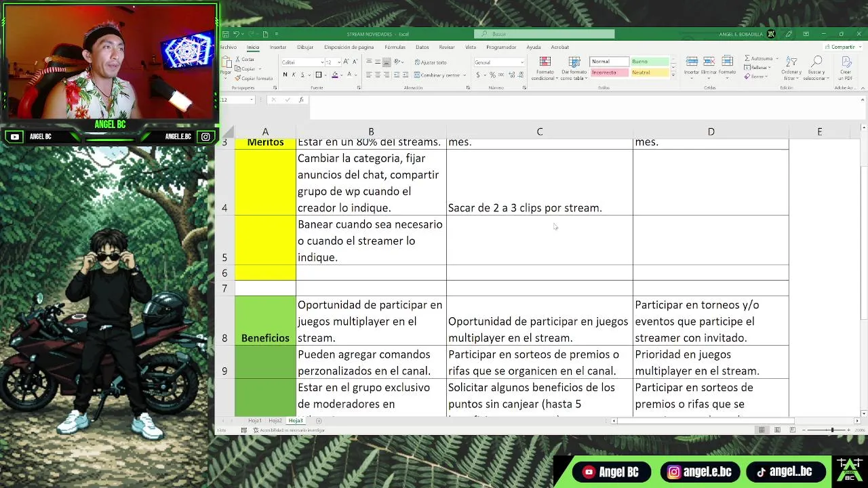Open the Rellenar dropdown

(759, 67)
